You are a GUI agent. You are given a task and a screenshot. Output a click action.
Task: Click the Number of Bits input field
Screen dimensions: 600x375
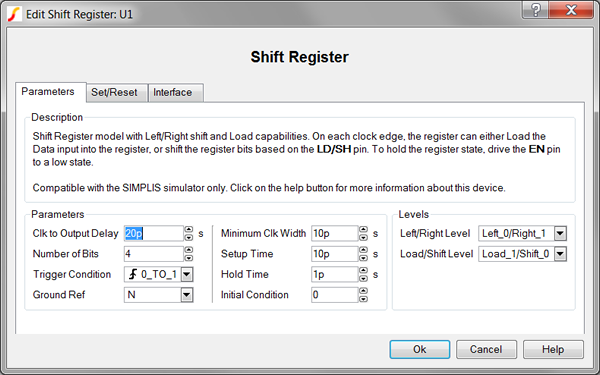pyautogui.click(x=154, y=254)
